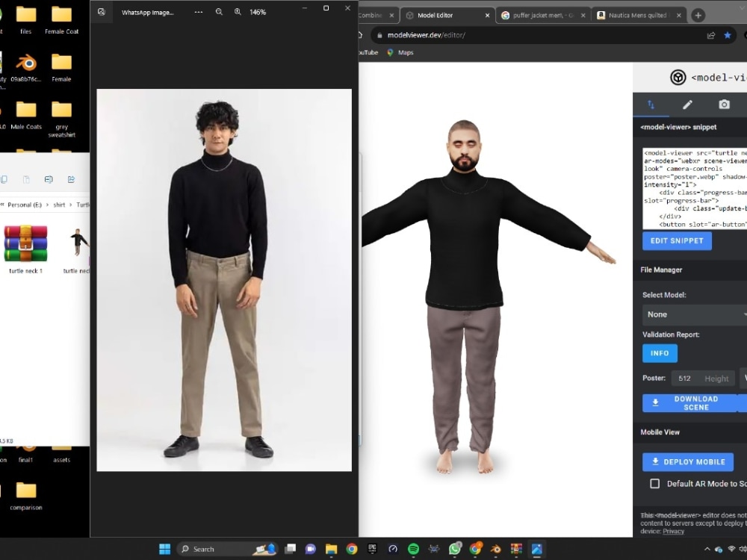Click the Copy icon in File Explorer toolbar
The width and height of the screenshot is (747, 560).
click(4, 179)
